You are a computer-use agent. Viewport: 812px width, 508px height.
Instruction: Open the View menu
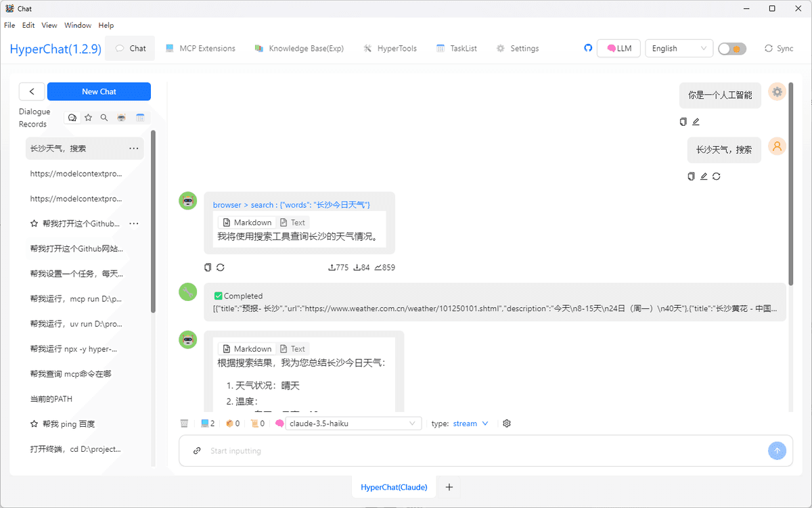click(x=49, y=25)
